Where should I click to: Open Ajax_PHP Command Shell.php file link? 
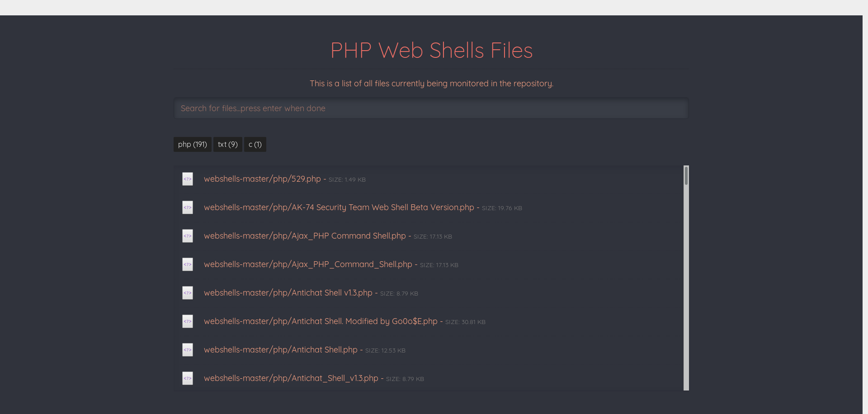coord(305,236)
